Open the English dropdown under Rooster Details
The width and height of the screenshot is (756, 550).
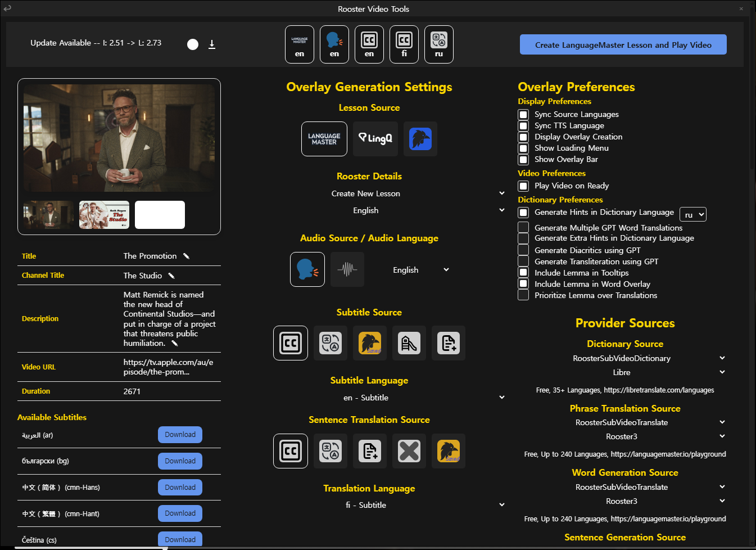tap(369, 210)
